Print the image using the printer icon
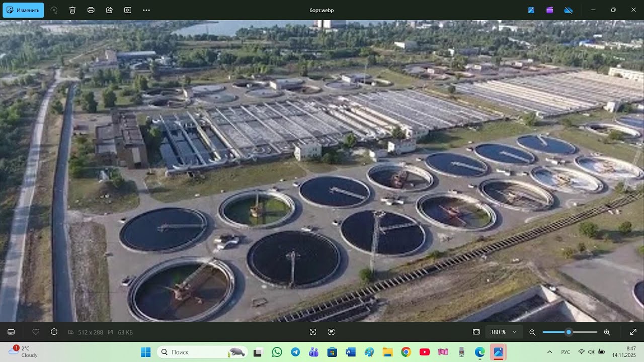Image resolution: width=644 pixels, height=362 pixels. pyautogui.click(x=91, y=10)
